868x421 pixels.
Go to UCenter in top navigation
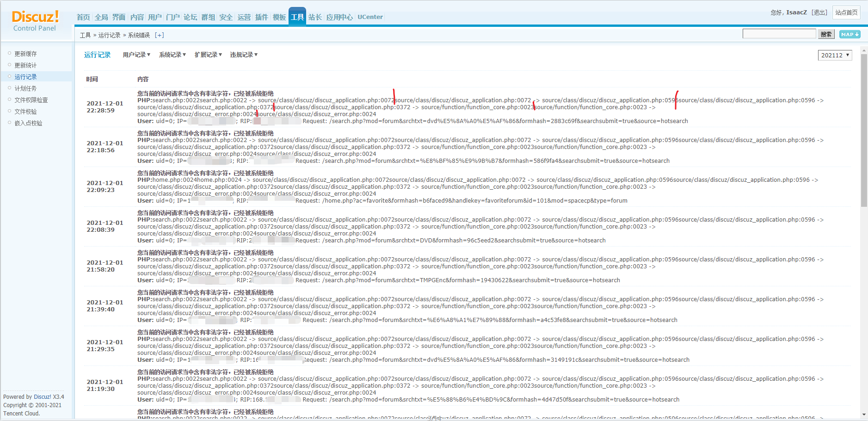click(370, 17)
